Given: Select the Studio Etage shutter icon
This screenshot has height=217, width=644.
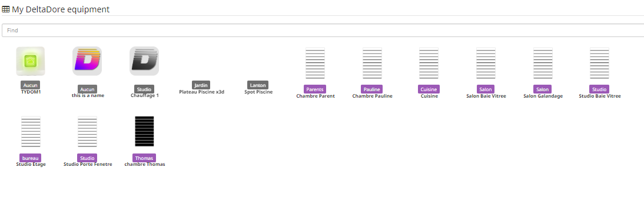Looking at the screenshot, I should (31, 132).
